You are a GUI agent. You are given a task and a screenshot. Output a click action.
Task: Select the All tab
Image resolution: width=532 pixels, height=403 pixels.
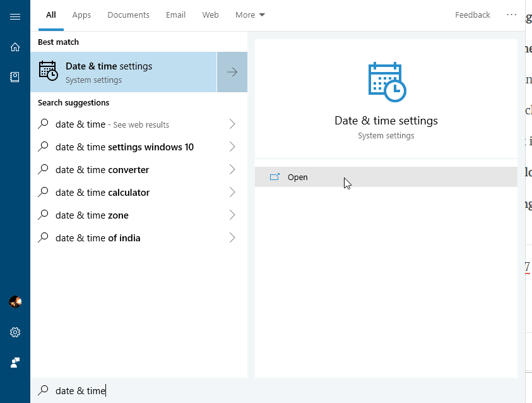(51, 15)
